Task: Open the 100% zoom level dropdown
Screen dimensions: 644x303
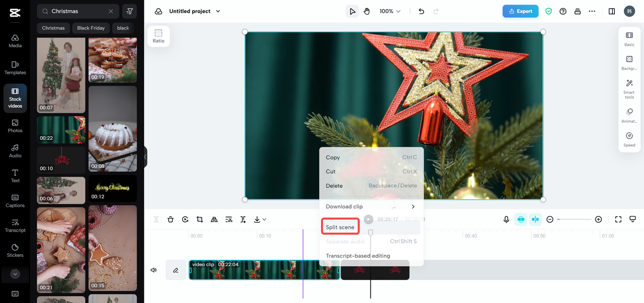Action: coord(390,11)
